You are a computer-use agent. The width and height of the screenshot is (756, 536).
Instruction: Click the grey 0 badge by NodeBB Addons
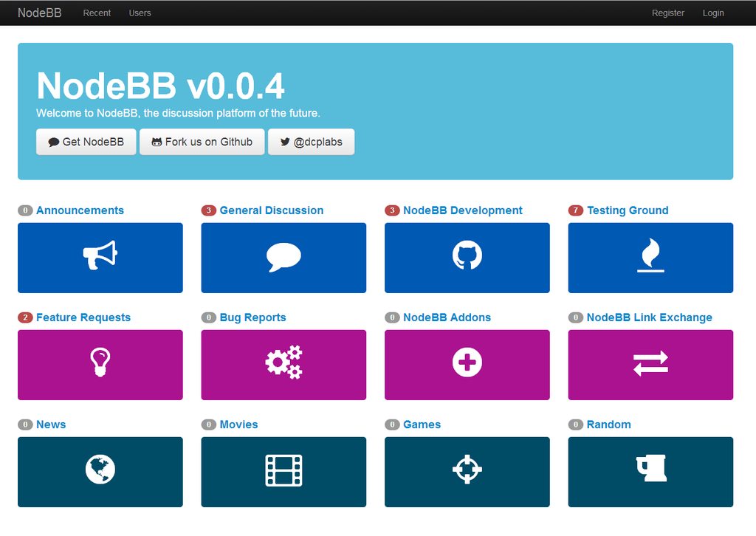coord(392,317)
